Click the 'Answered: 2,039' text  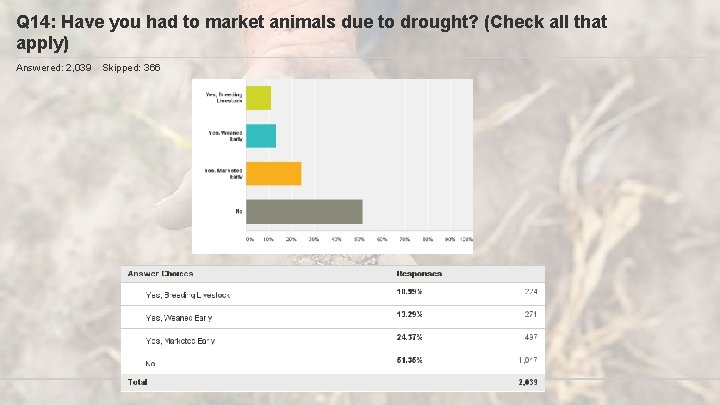[x=54, y=67]
